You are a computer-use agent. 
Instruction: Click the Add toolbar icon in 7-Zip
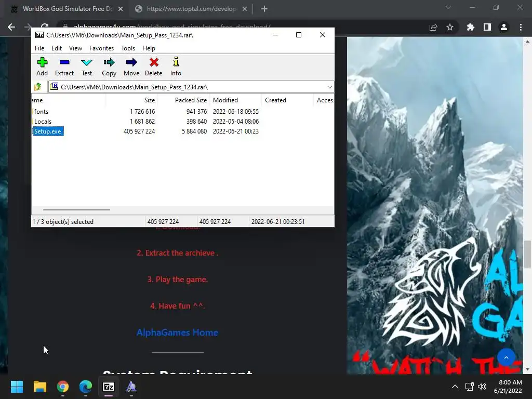click(x=42, y=66)
